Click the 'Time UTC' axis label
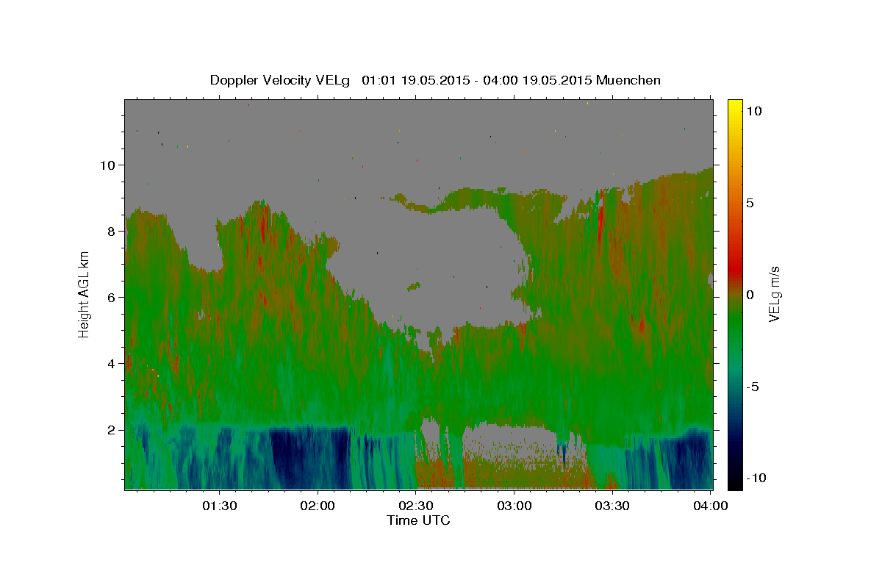This screenshot has width=882, height=588. 418,520
